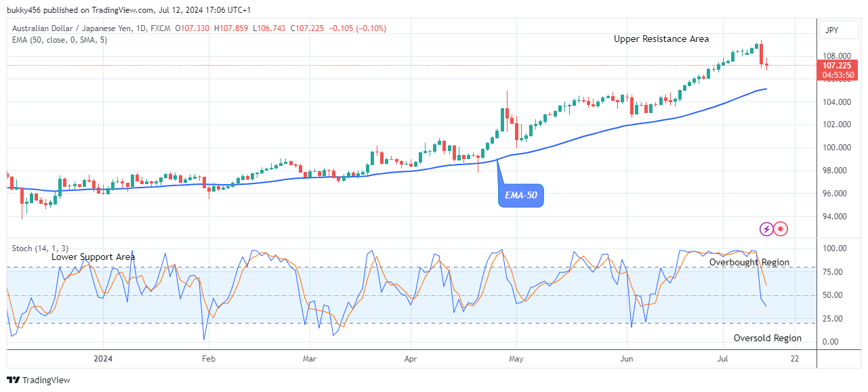868x392 pixels.
Task: Click the 2024 date label on time axis
Action: point(103,358)
